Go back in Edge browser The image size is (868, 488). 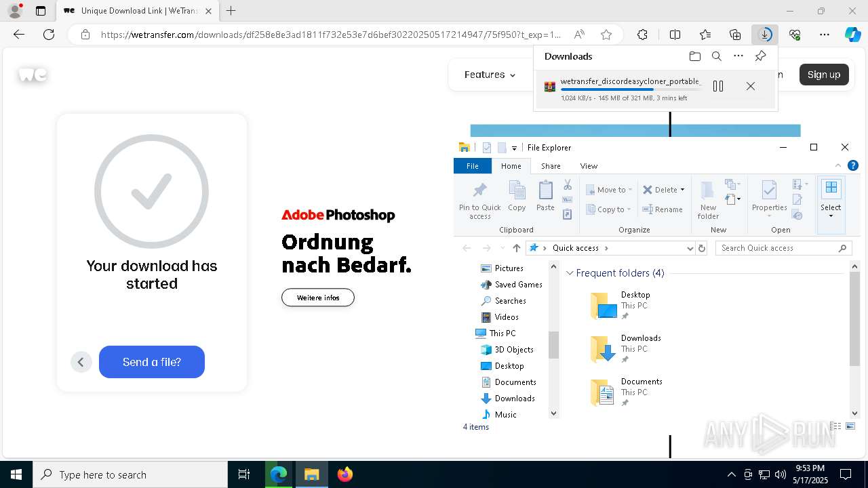point(19,35)
